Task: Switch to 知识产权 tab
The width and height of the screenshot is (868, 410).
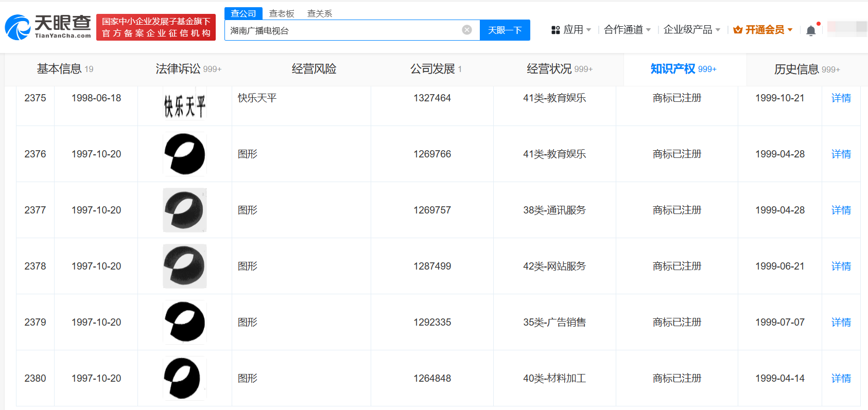Action: (684, 69)
